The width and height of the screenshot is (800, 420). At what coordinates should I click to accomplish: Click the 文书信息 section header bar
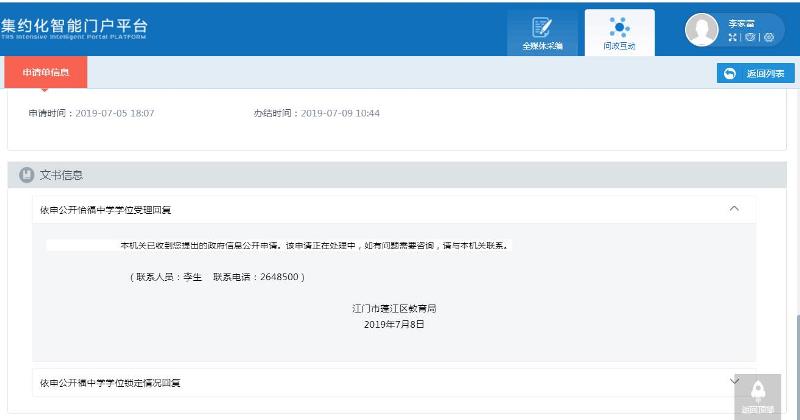coord(397,175)
